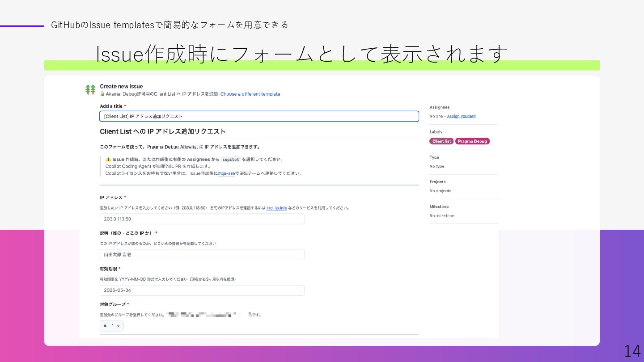Click 'No milestone' text in sidebar
The height and width of the screenshot is (362, 644).
pyautogui.click(x=442, y=216)
